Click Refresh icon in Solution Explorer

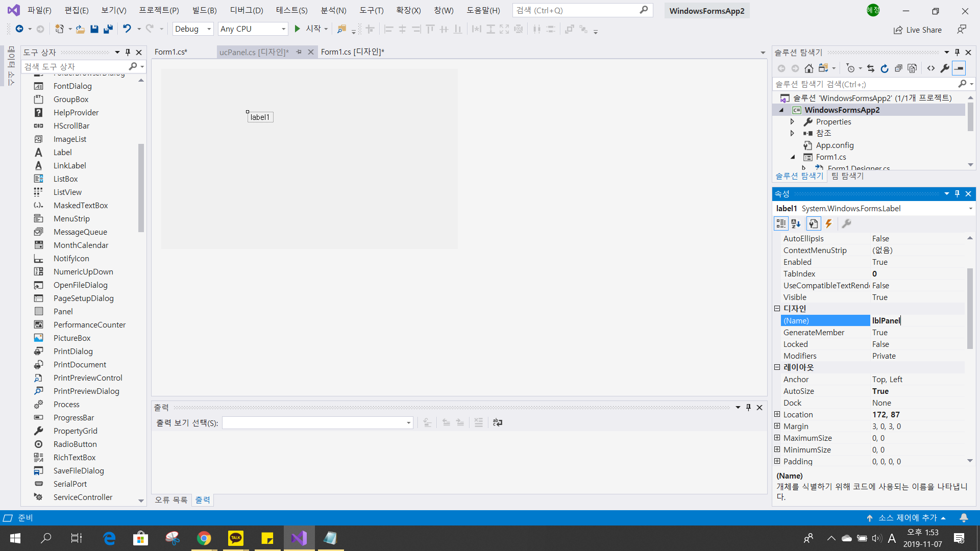pyautogui.click(x=885, y=68)
